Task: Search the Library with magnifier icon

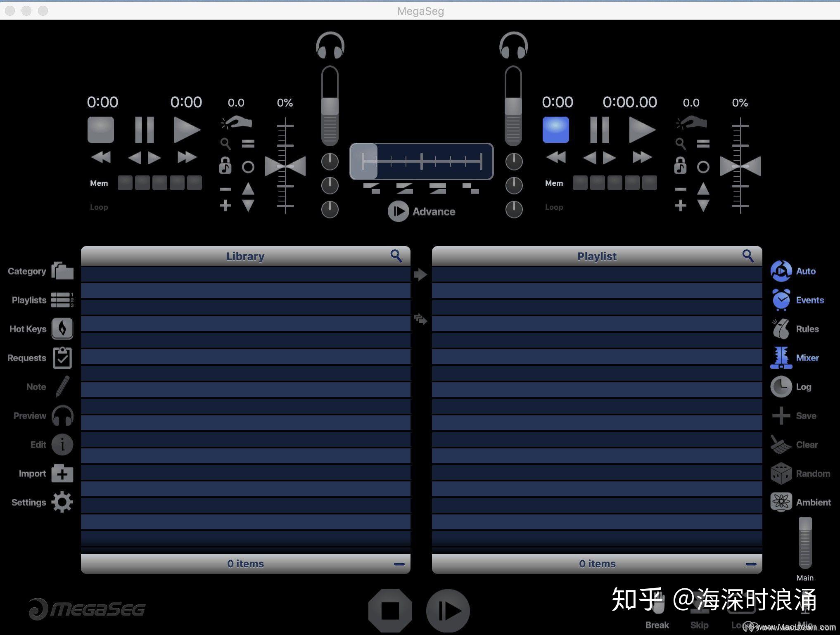Action: [396, 256]
